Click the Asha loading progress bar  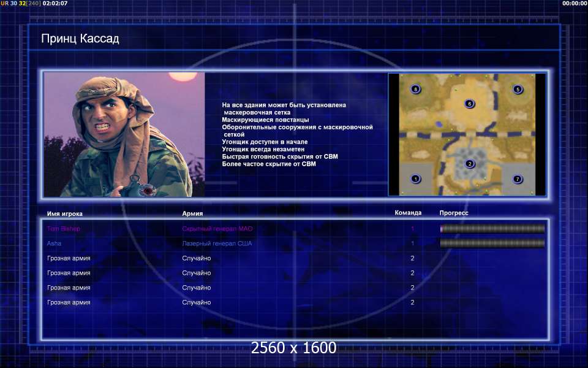pos(492,243)
